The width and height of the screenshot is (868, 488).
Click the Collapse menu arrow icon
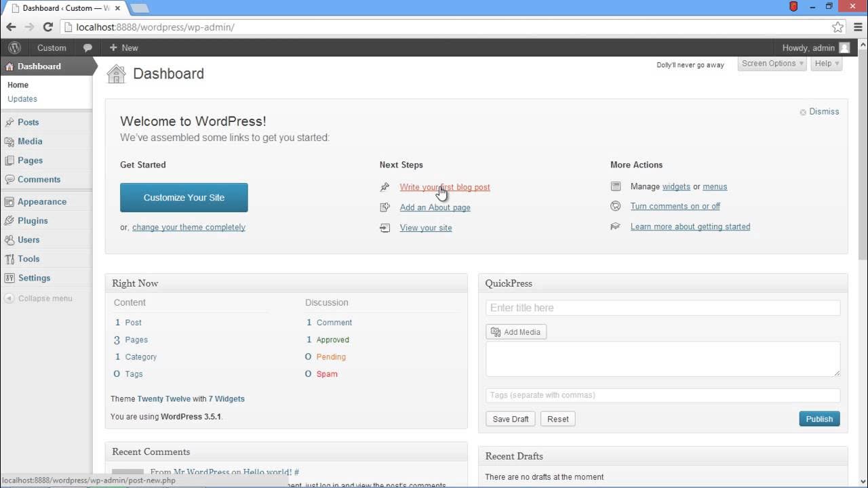pyautogui.click(x=9, y=298)
